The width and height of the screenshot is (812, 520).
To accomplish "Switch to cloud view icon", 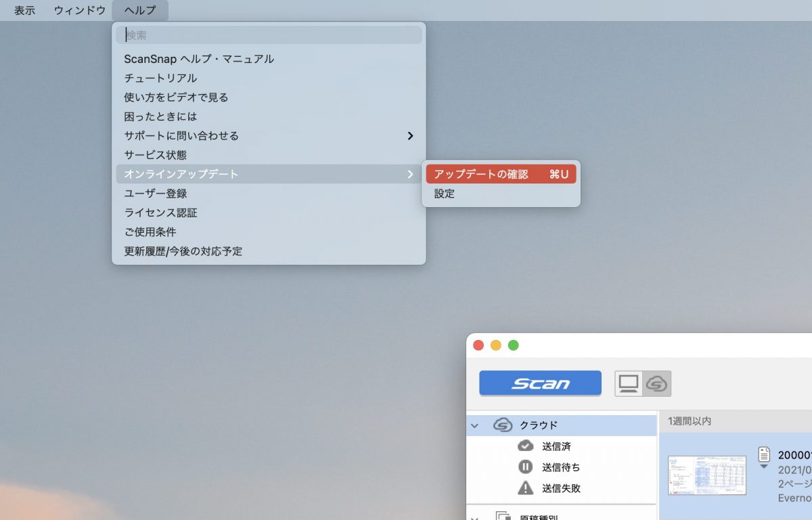I will pyautogui.click(x=656, y=383).
